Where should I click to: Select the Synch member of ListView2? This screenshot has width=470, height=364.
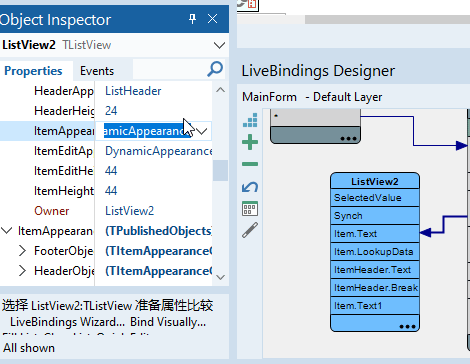[x=375, y=216]
